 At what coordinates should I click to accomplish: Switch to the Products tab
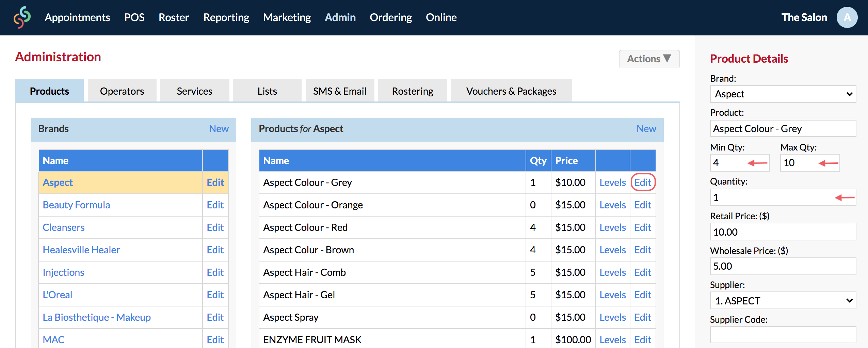pos(49,91)
